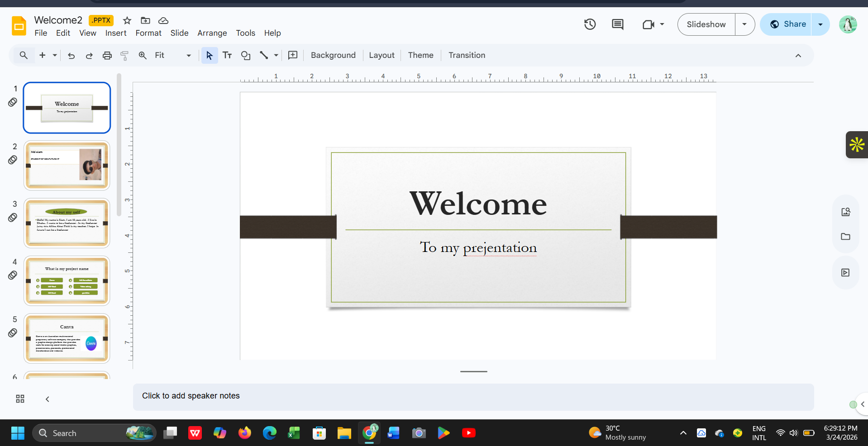Open version history clock icon
868x446 pixels.
(590, 24)
